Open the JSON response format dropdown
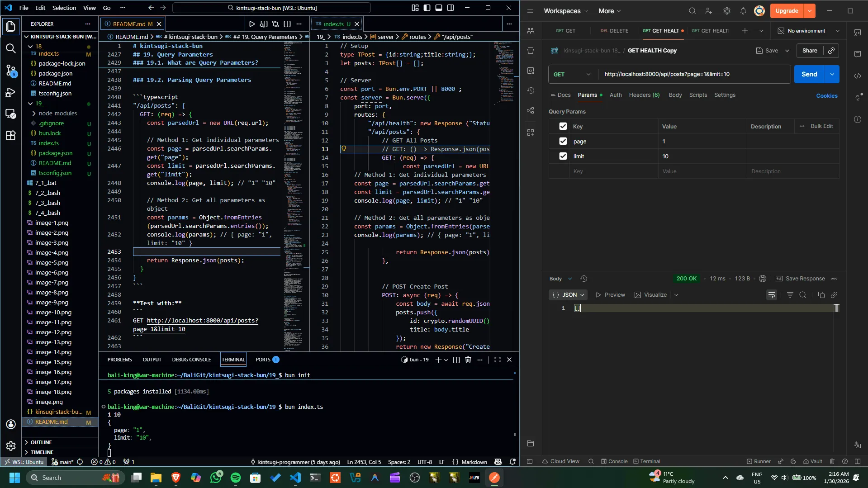This screenshot has width=868, height=488. pos(568,295)
